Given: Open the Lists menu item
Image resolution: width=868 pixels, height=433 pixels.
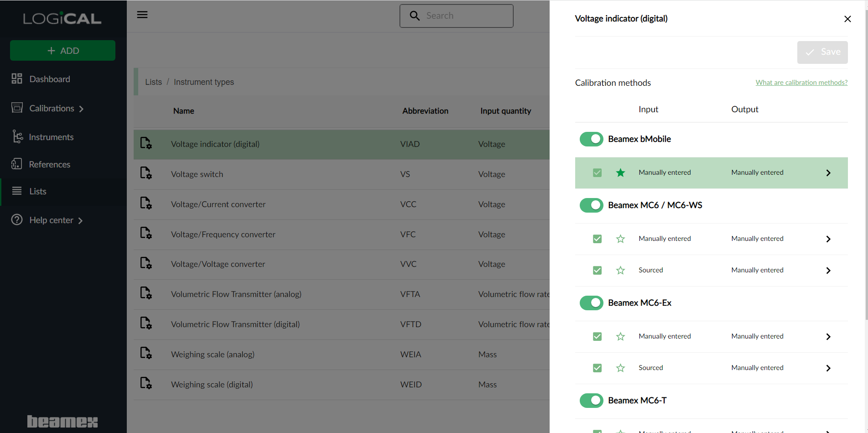Looking at the screenshot, I should (37, 191).
